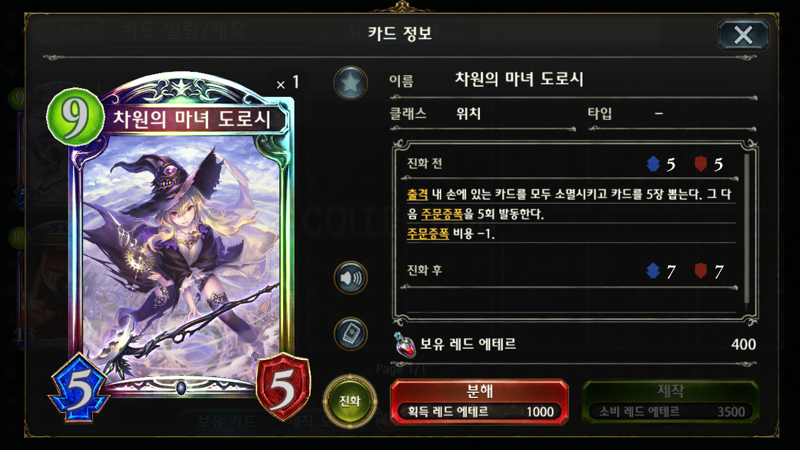This screenshot has height=450, width=800.
Task: Click the 주문증폭 keyword in 5회 sentence
Action: [442, 214]
